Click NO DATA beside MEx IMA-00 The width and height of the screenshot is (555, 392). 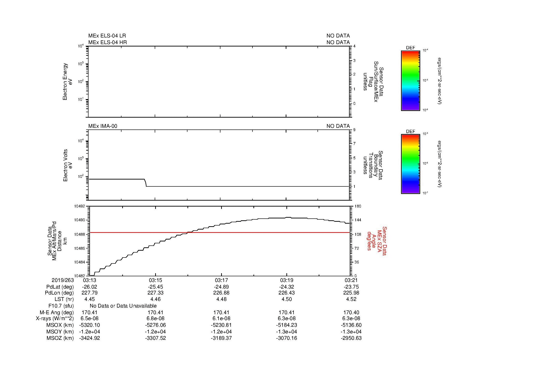coord(338,126)
